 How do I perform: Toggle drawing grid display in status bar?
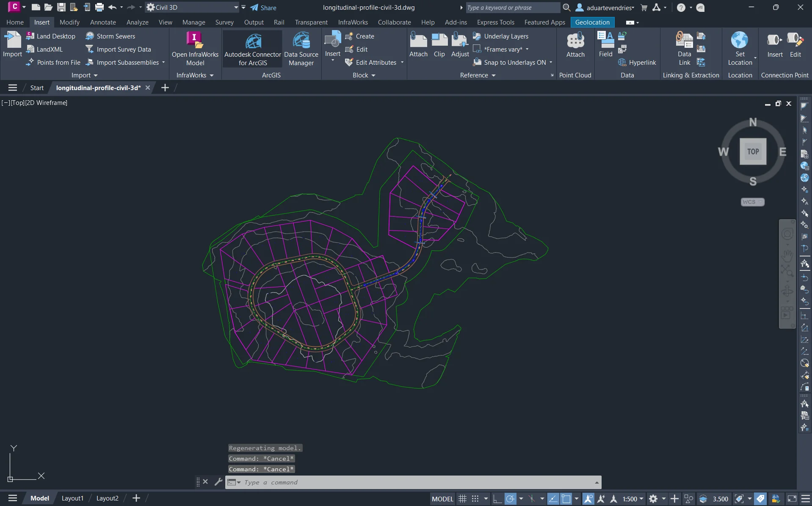click(x=462, y=499)
